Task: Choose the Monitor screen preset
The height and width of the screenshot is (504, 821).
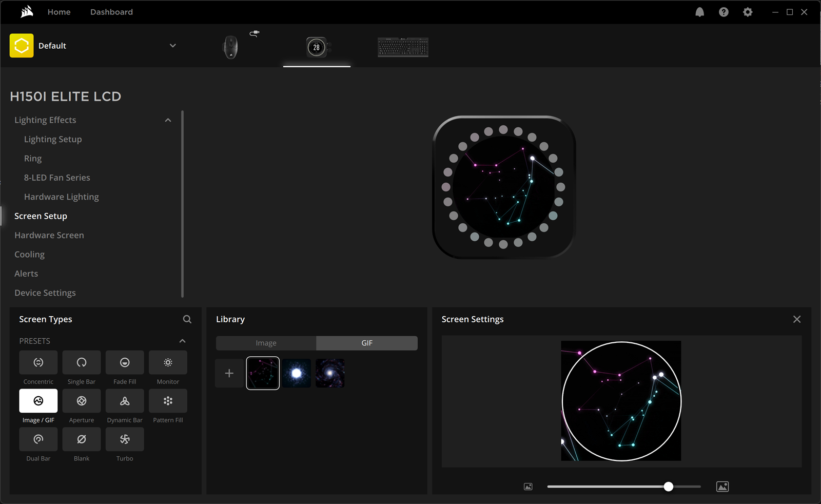Action: click(x=168, y=362)
